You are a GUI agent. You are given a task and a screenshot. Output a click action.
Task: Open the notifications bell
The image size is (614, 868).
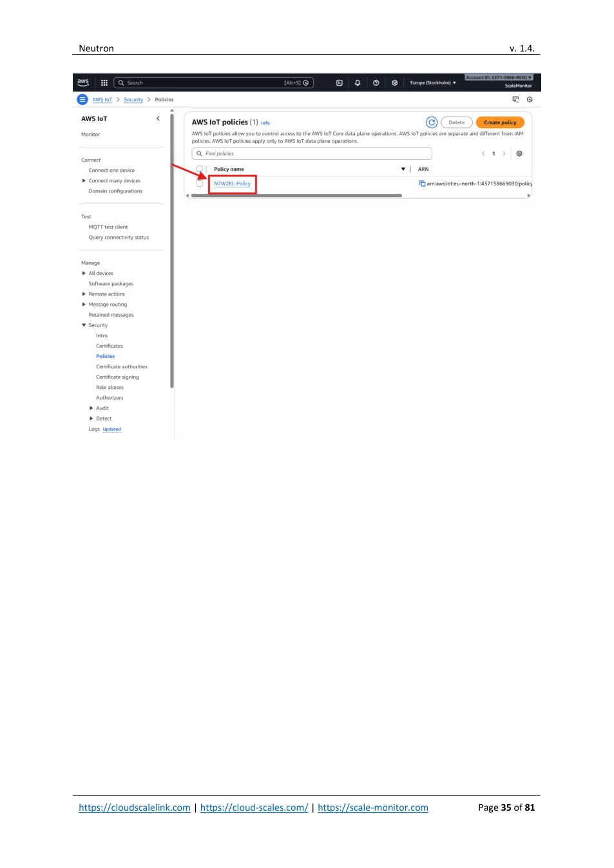coord(358,82)
